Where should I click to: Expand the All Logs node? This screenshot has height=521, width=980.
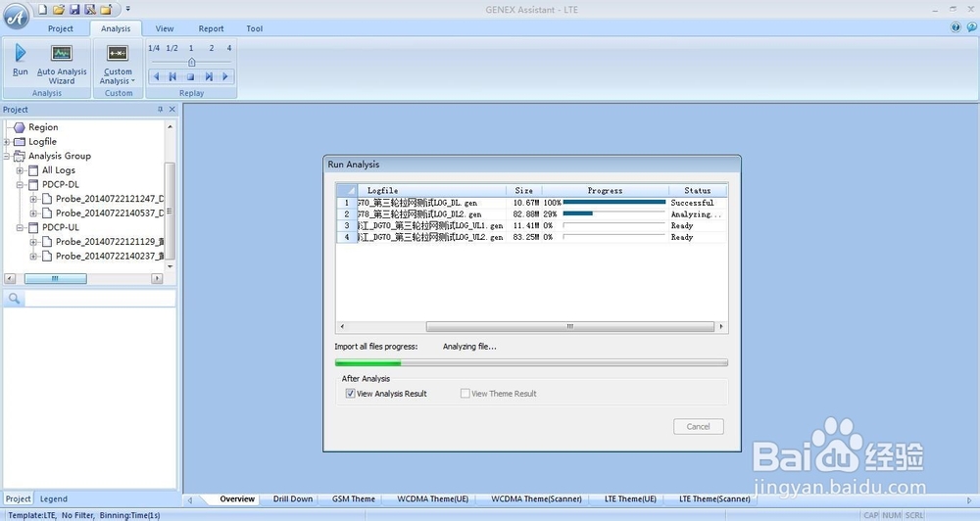coord(20,170)
